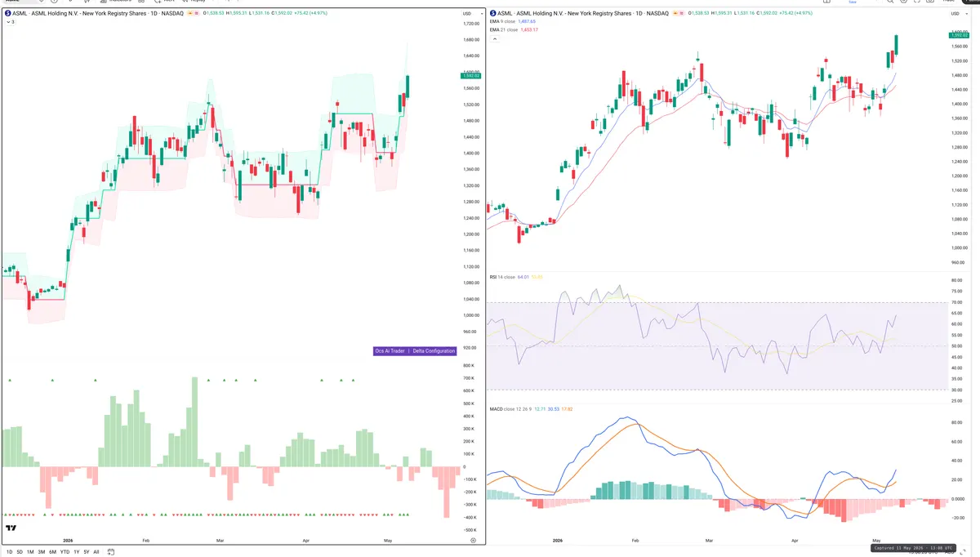Screen dimensions: 980x557
Task: Click the Mar label on right chart time axis
Action: (708, 541)
